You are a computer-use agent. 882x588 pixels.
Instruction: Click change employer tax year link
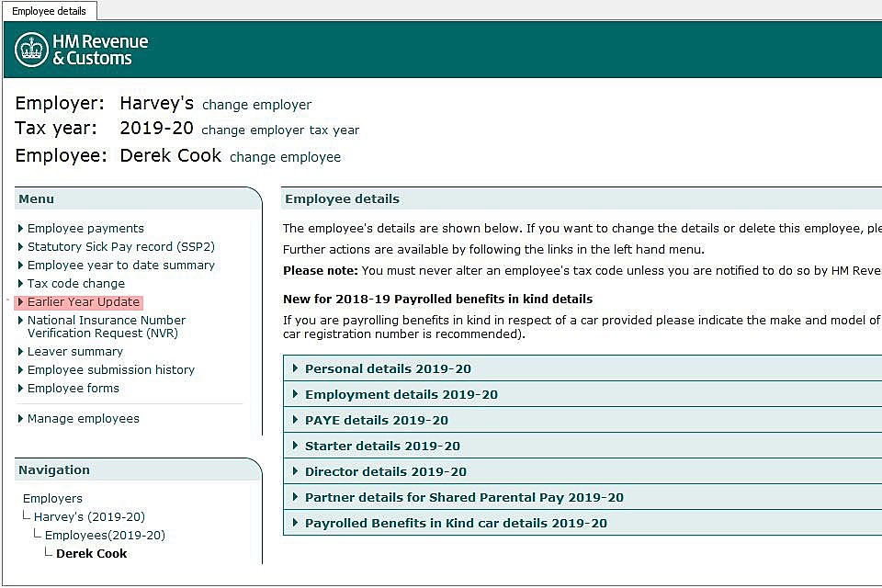coord(280,130)
